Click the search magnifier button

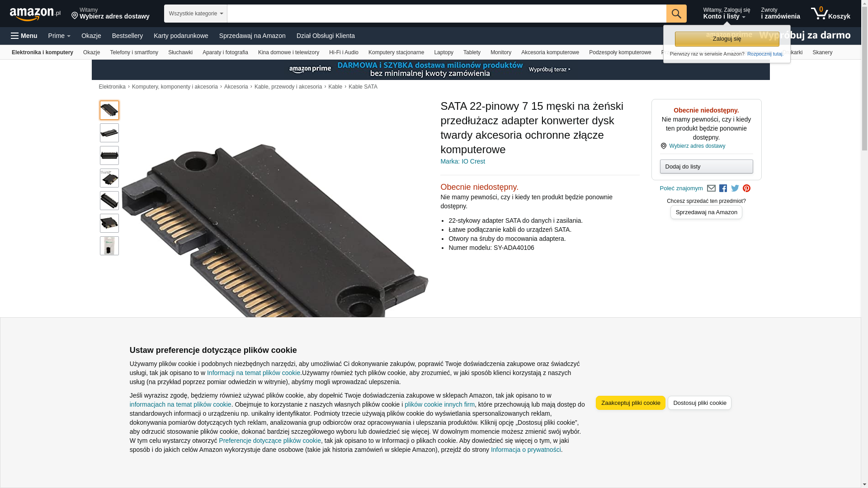coord(676,14)
